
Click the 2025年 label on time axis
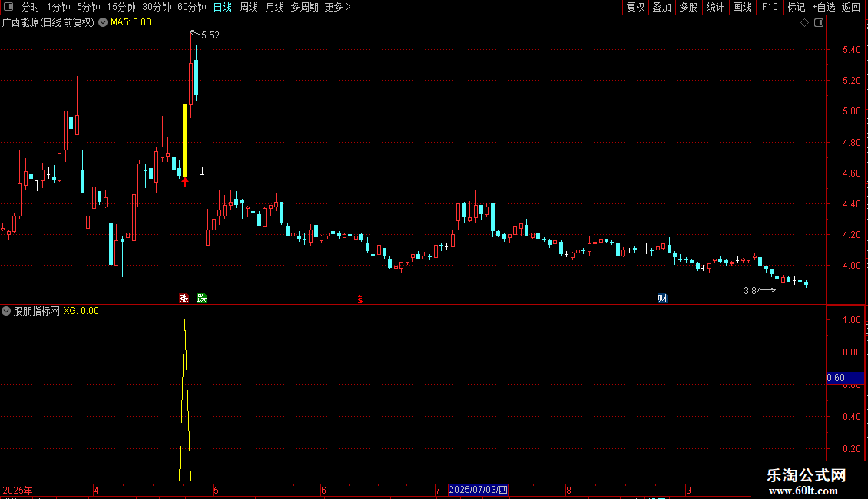pos(18,490)
